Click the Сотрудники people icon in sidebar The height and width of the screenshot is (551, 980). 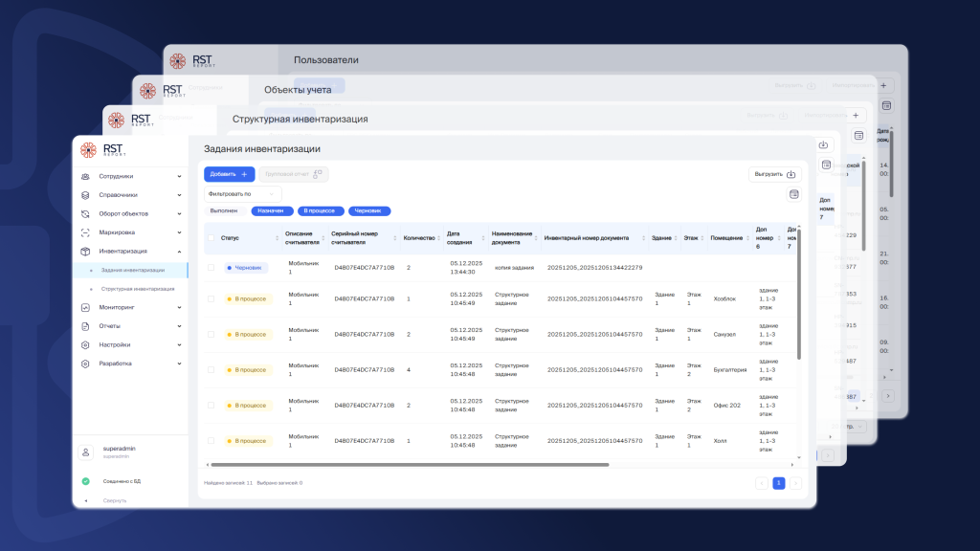pos(85,176)
